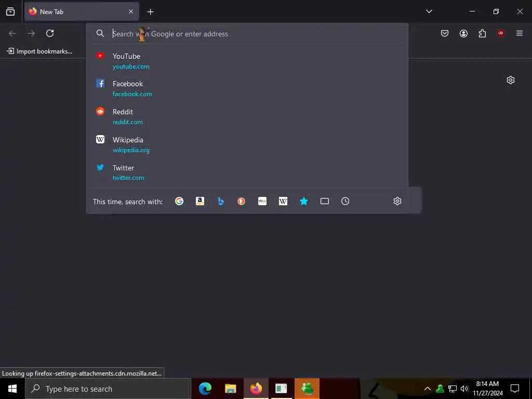This screenshot has height=399, width=532.
Task: Search this time with Bing
Action: point(221,201)
